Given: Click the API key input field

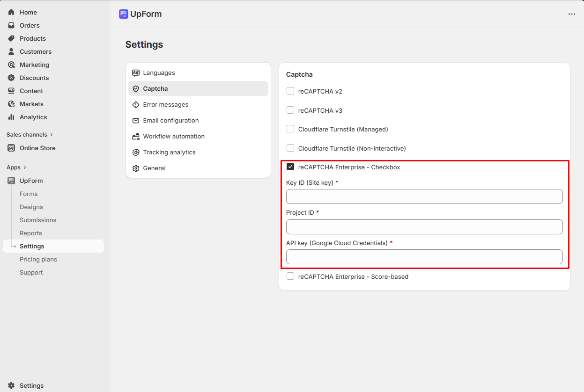Looking at the screenshot, I should pyautogui.click(x=424, y=257).
